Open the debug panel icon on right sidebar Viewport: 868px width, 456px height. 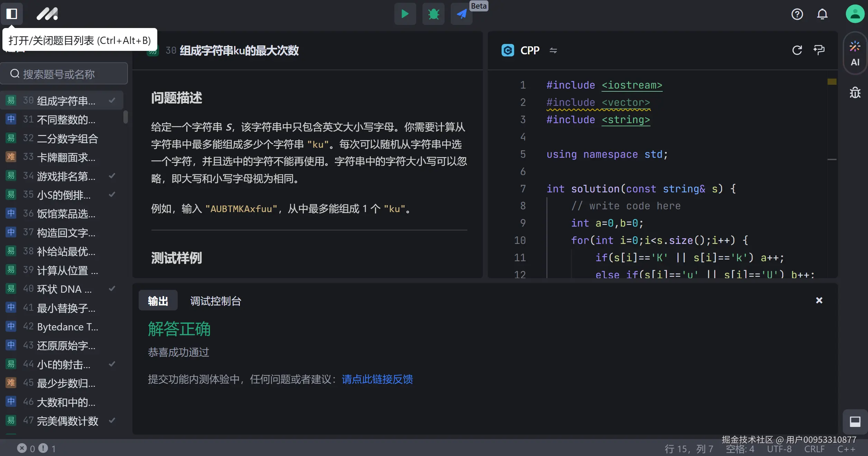click(855, 92)
